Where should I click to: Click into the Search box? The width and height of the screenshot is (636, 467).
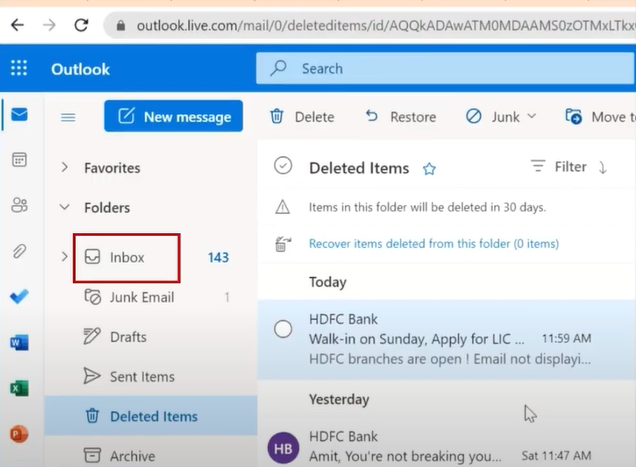(x=445, y=68)
